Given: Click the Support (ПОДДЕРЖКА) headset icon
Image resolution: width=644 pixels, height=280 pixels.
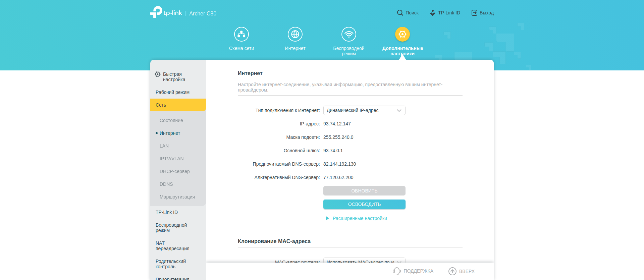Looking at the screenshot, I should click(397, 271).
